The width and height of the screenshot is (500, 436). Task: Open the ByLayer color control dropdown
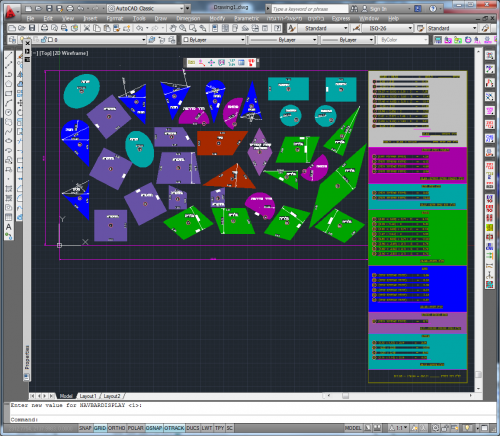(213, 40)
